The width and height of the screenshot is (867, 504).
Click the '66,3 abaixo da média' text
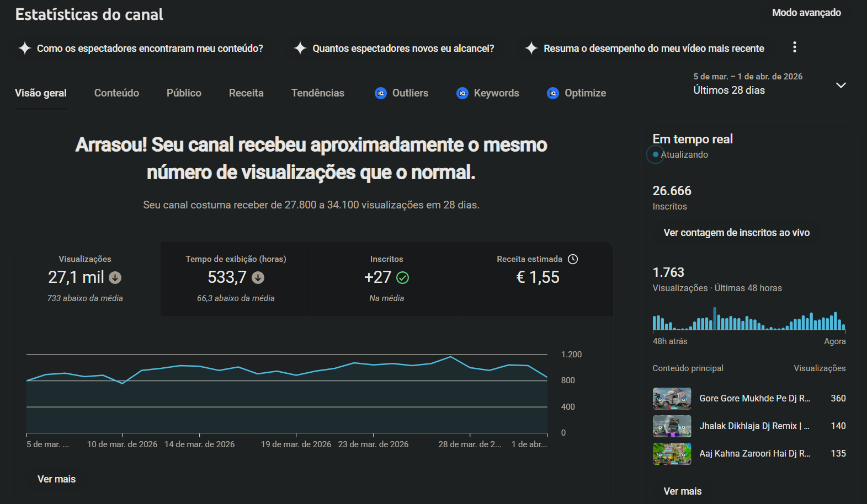(236, 298)
